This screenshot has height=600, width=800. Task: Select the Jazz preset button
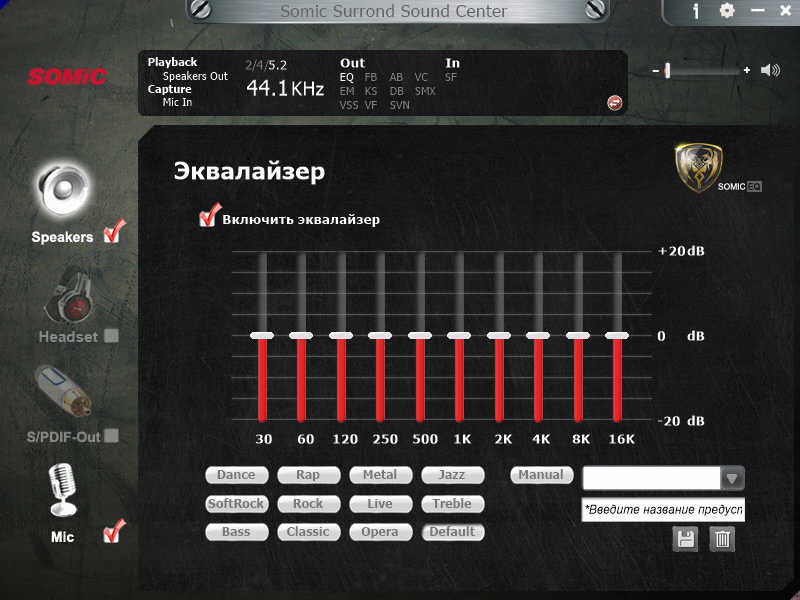pyautogui.click(x=452, y=475)
